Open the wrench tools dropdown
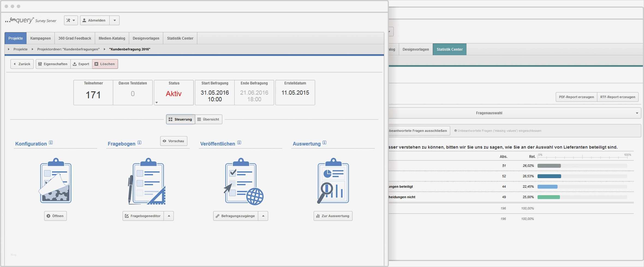Image resolution: width=644 pixels, height=267 pixels. [x=71, y=20]
